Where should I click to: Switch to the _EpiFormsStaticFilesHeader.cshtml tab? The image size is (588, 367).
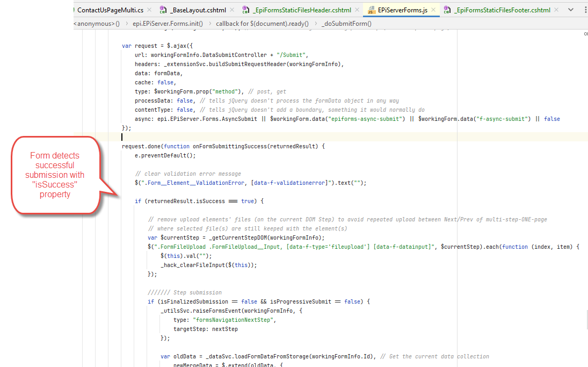(x=303, y=10)
